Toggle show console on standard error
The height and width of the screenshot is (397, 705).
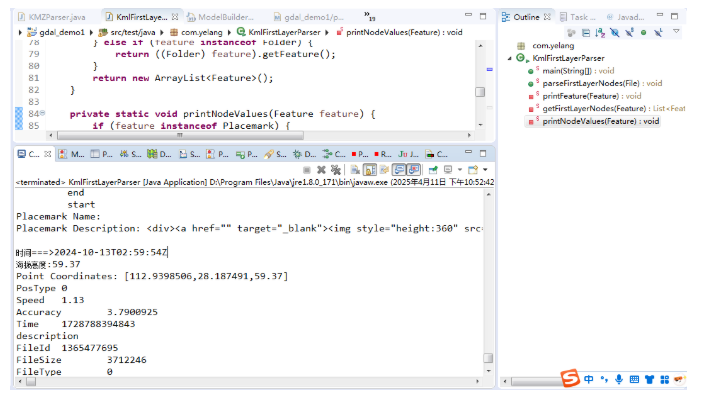click(x=414, y=170)
